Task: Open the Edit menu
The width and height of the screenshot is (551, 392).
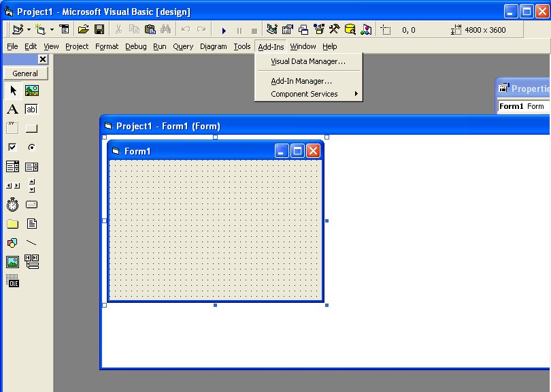Action: [x=31, y=46]
